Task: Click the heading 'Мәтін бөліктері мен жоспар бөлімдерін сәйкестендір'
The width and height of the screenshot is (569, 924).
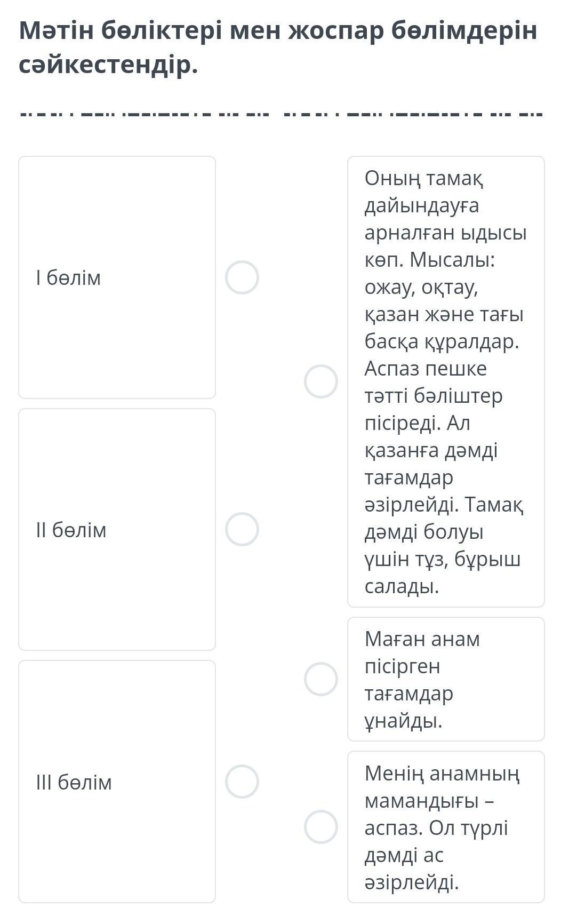Action: click(277, 48)
